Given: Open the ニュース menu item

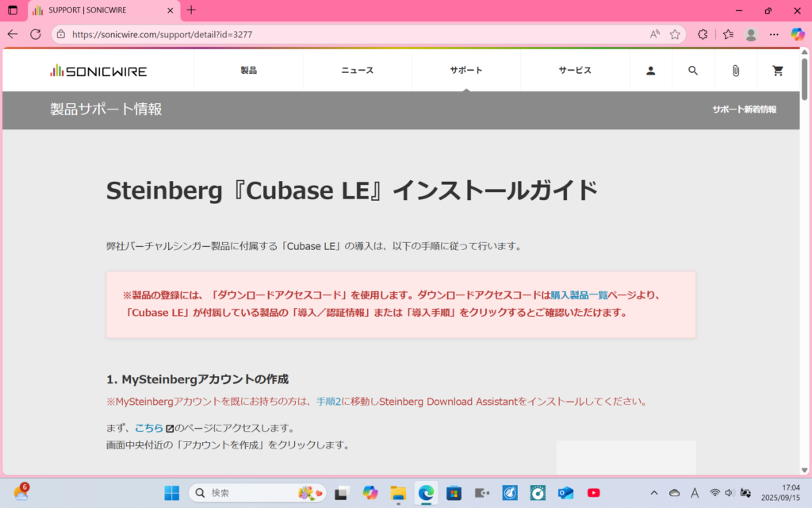Looking at the screenshot, I should coord(357,71).
